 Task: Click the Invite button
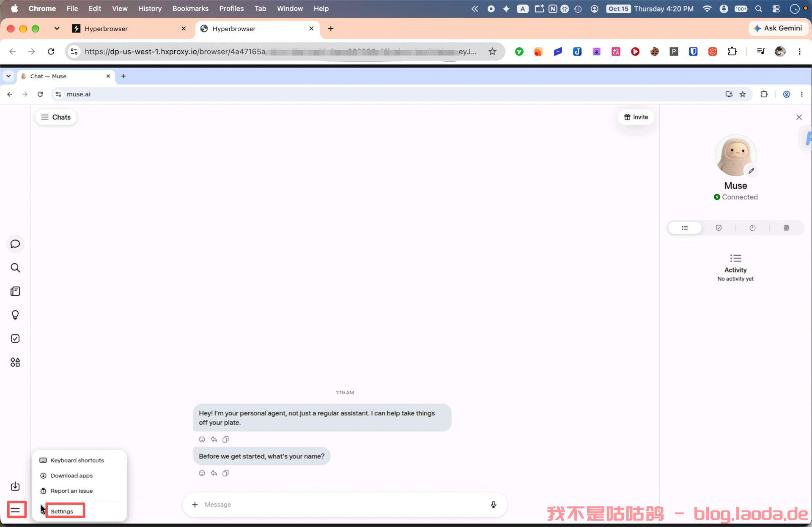[x=636, y=117]
